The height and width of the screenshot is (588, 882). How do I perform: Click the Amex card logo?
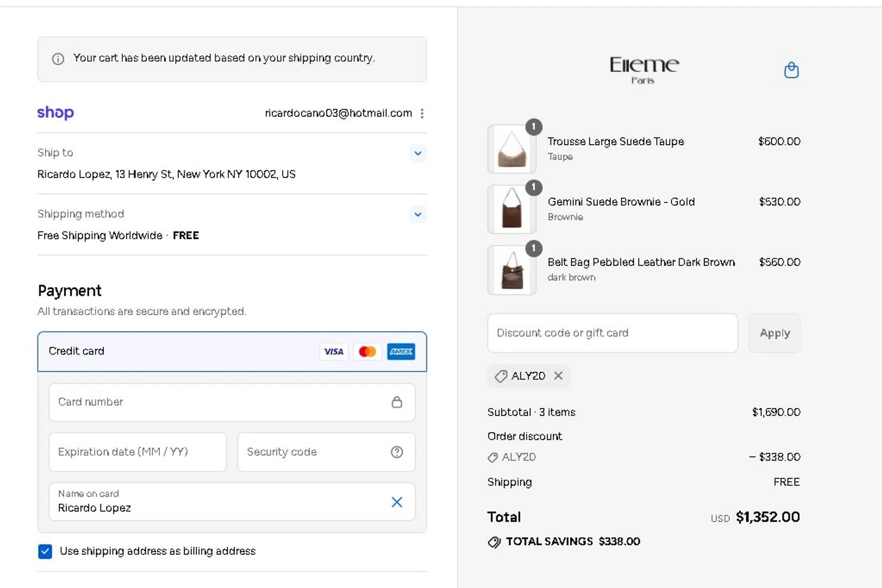coord(401,352)
